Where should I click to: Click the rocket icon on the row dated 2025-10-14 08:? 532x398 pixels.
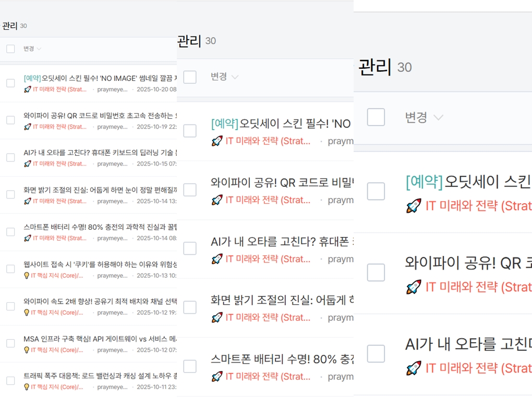coord(28,238)
